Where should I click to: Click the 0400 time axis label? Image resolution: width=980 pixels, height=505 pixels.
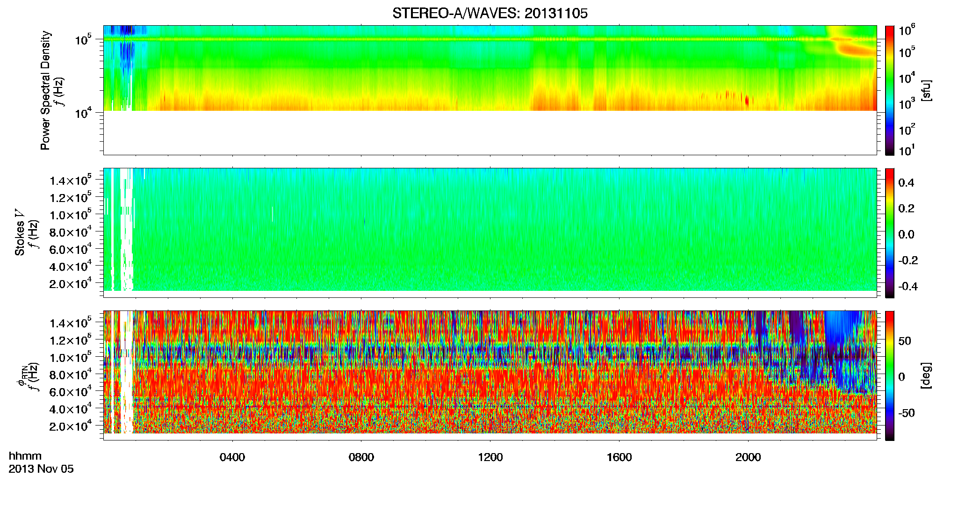coord(232,457)
